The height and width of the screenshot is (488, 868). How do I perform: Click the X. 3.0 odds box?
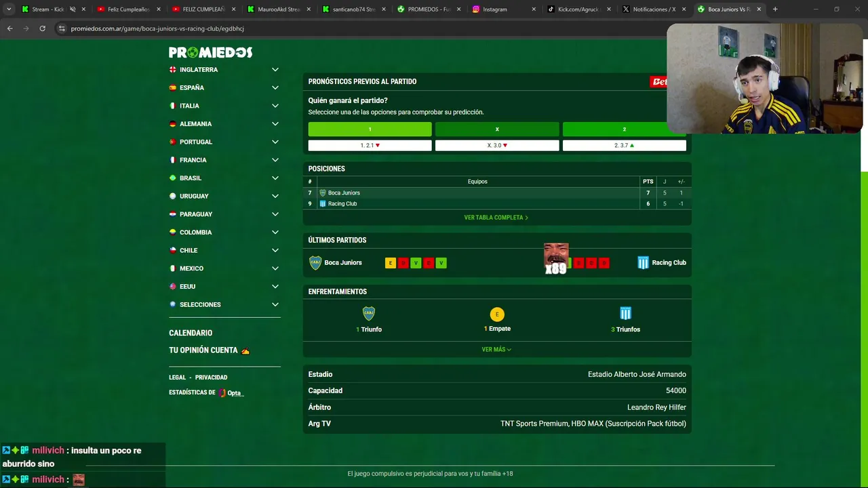point(497,146)
